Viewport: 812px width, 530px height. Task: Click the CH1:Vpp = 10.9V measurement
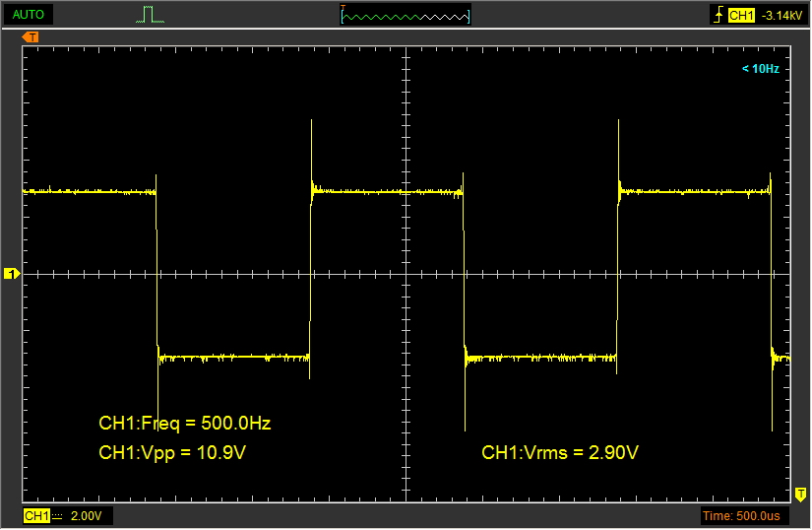pos(172,453)
